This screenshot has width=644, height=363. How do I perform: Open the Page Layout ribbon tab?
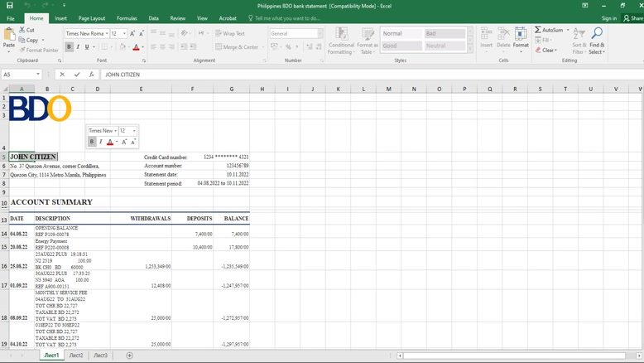[91, 18]
